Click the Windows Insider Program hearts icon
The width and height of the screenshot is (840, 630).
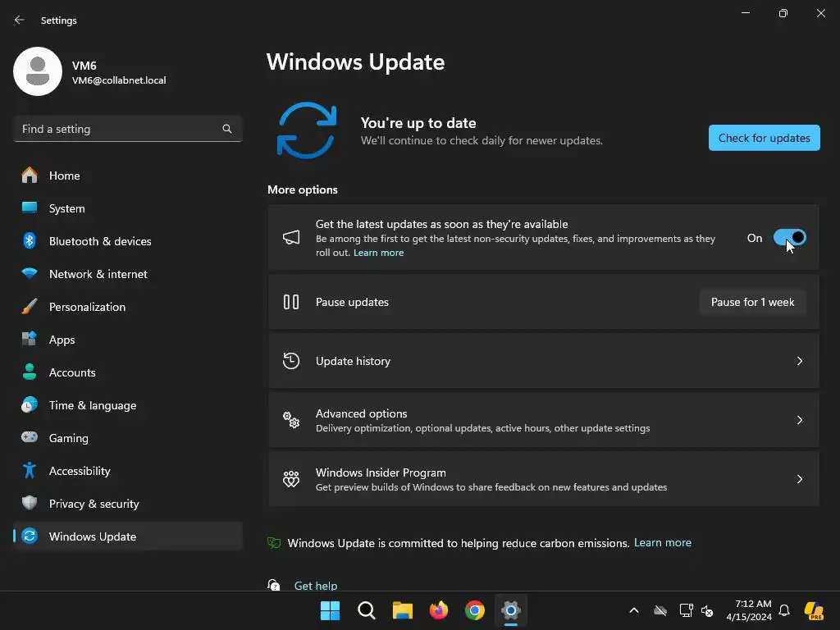tap(291, 479)
